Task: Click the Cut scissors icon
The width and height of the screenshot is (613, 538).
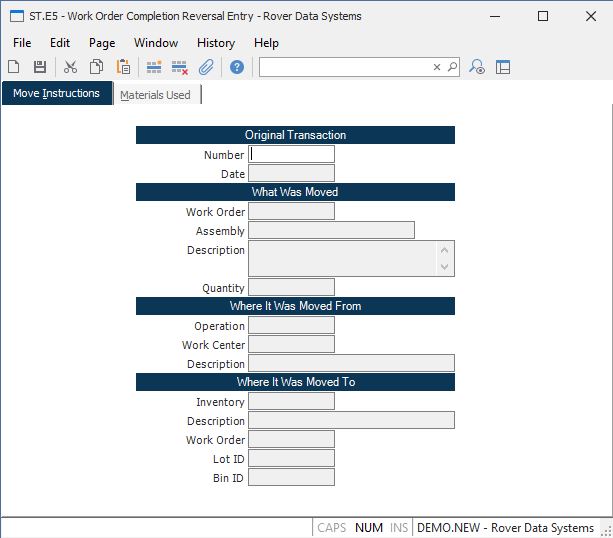Action: pyautogui.click(x=71, y=67)
